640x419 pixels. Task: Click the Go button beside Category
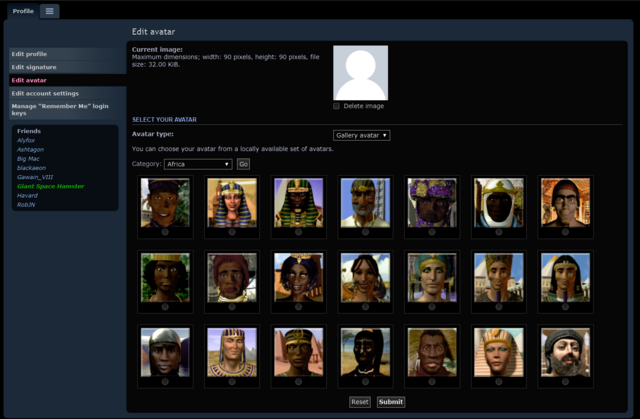point(243,164)
